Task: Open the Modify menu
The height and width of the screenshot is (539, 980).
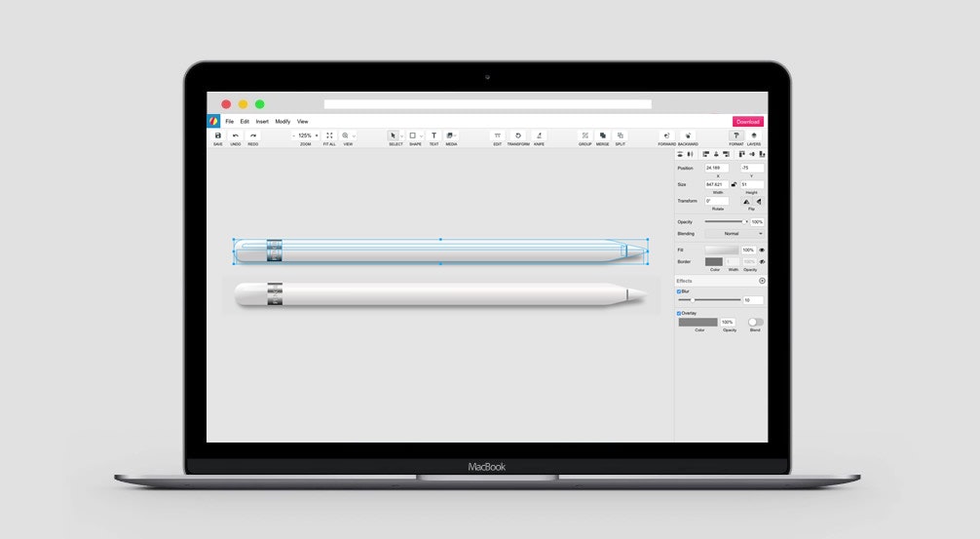Action: pyautogui.click(x=283, y=121)
